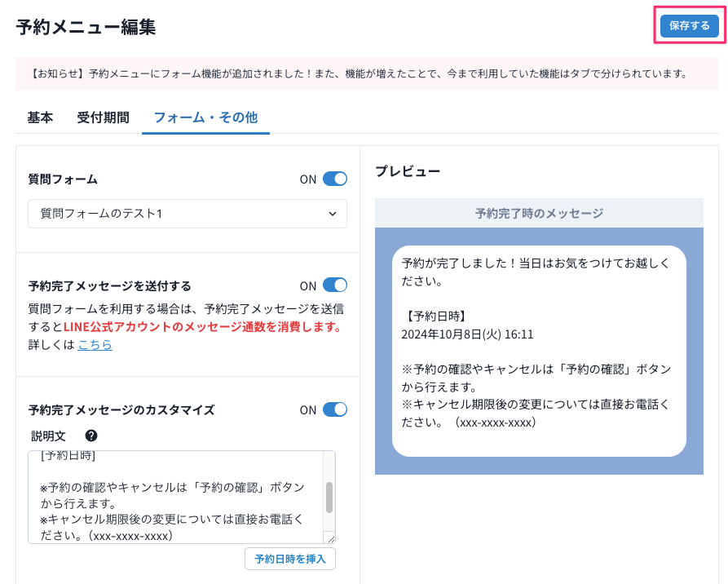Viewport: 728px width, 584px height.
Task: Open the 受付期間 tab
Action: [x=103, y=117]
